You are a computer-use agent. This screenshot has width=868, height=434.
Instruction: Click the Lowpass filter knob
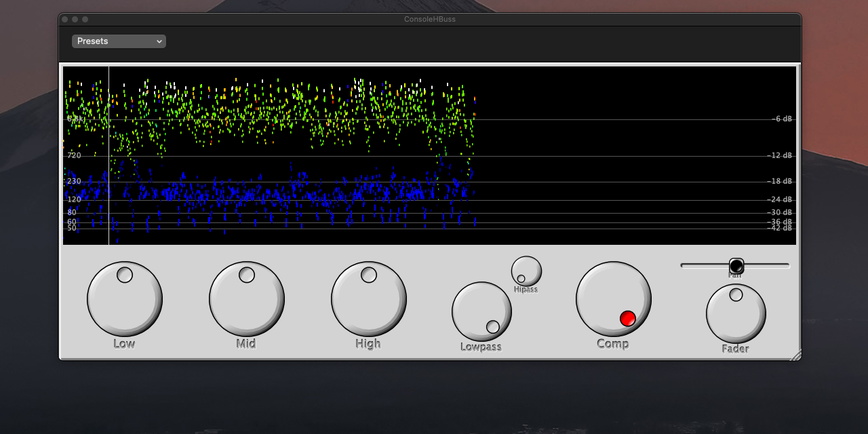pos(481,312)
